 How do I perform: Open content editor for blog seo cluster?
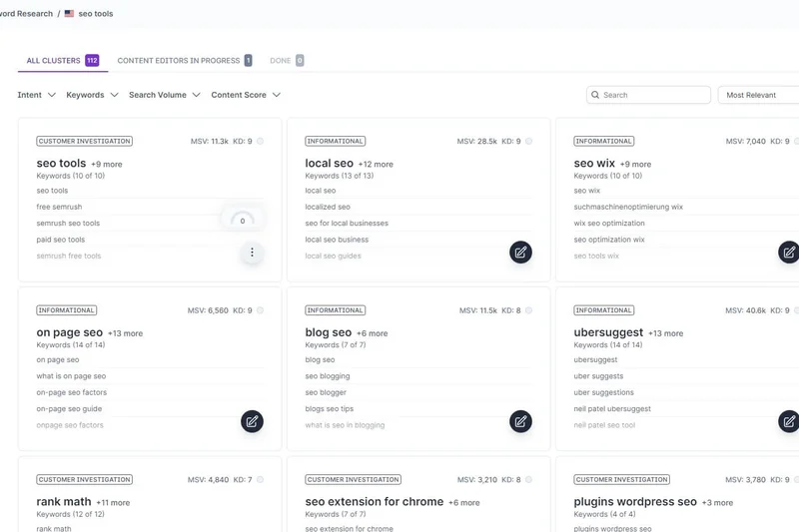click(520, 421)
